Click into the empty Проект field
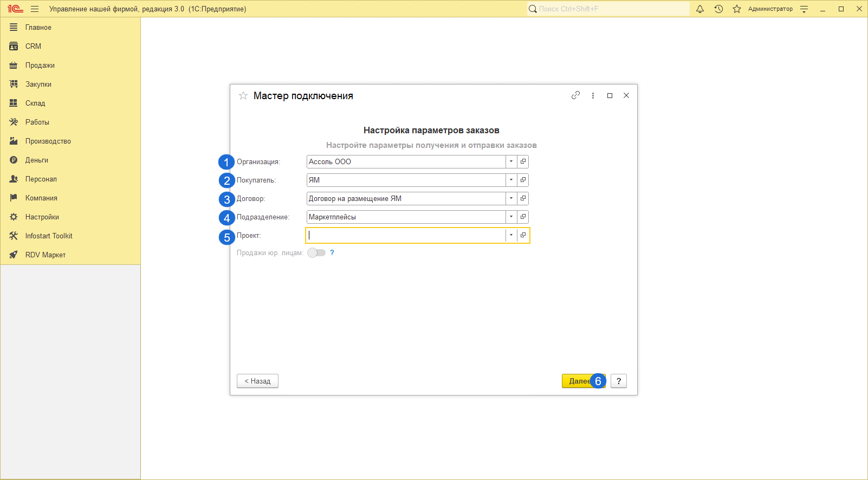 [406, 235]
